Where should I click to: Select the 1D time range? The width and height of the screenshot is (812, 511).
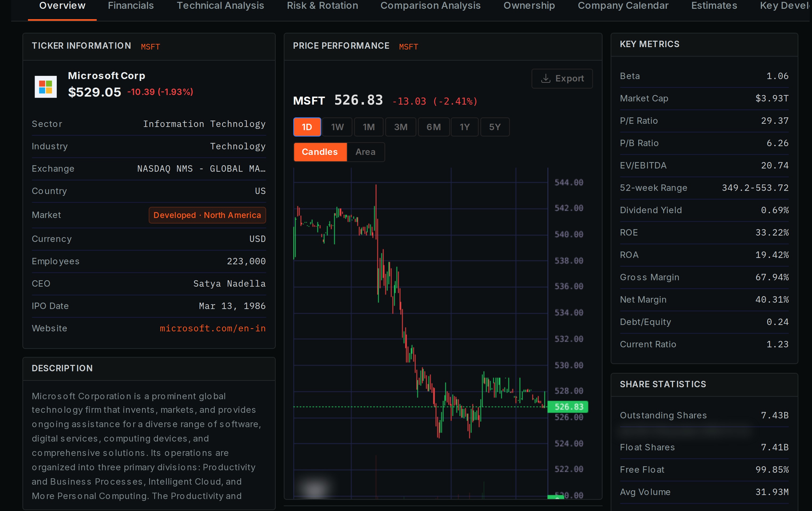pyautogui.click(x=307, y=127)
